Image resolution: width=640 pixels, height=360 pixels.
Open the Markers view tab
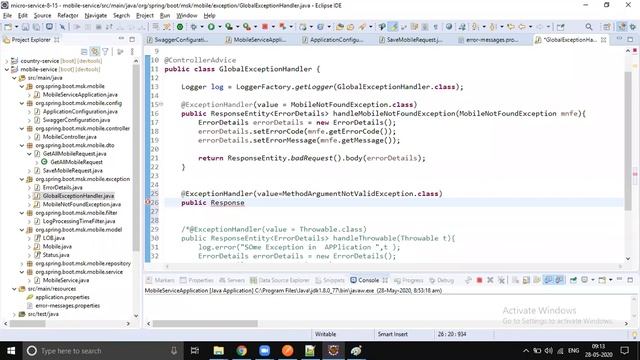point(160,280)
